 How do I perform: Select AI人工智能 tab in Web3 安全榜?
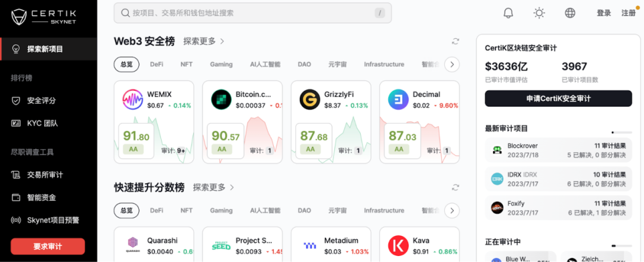265,64
